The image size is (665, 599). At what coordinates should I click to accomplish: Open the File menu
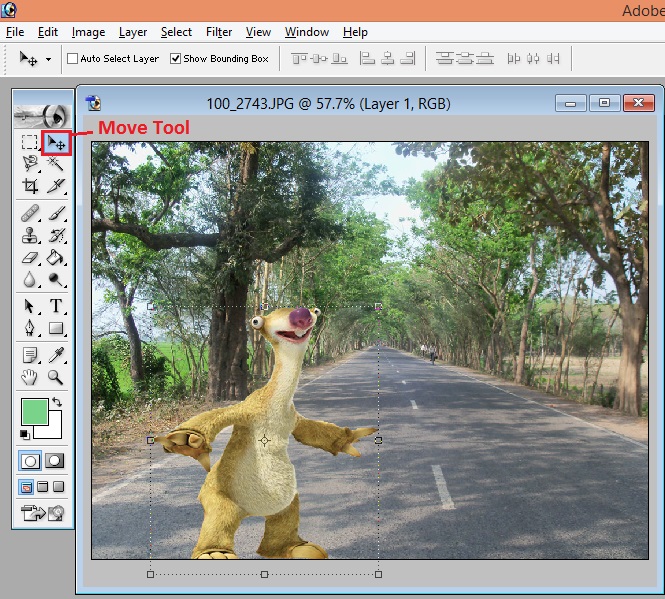[15, 32]
